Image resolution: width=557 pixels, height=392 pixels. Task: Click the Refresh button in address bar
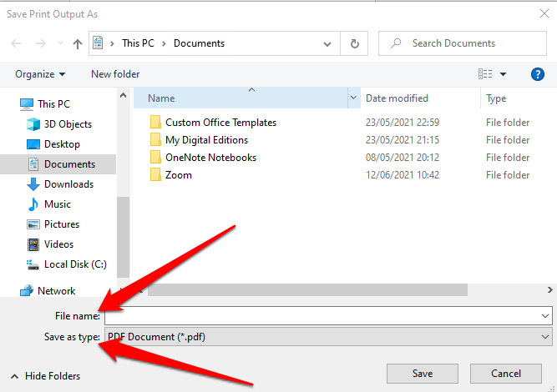click(x=355, y=43)
